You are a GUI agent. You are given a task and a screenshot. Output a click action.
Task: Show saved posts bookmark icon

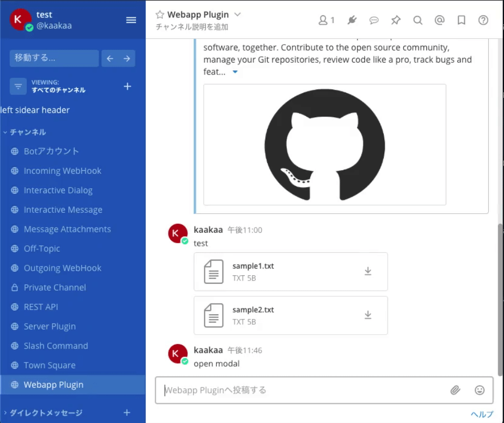(461, 20)
